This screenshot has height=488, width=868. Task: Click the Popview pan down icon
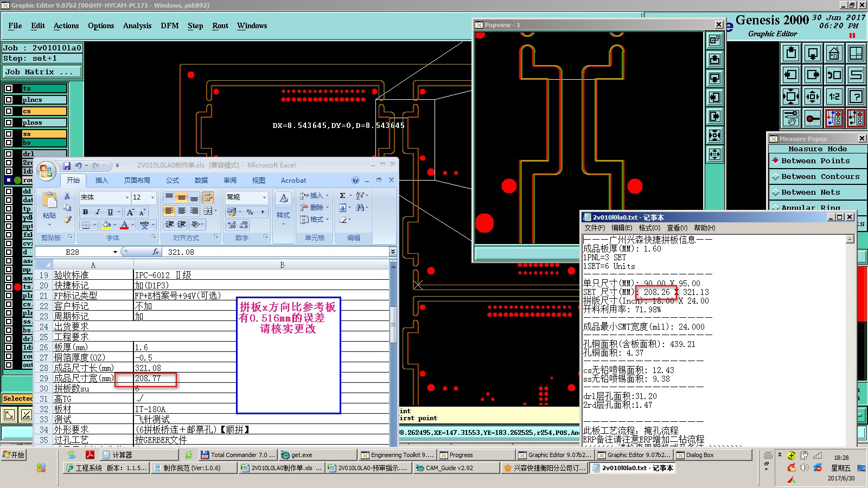click(x=715, y=78)
